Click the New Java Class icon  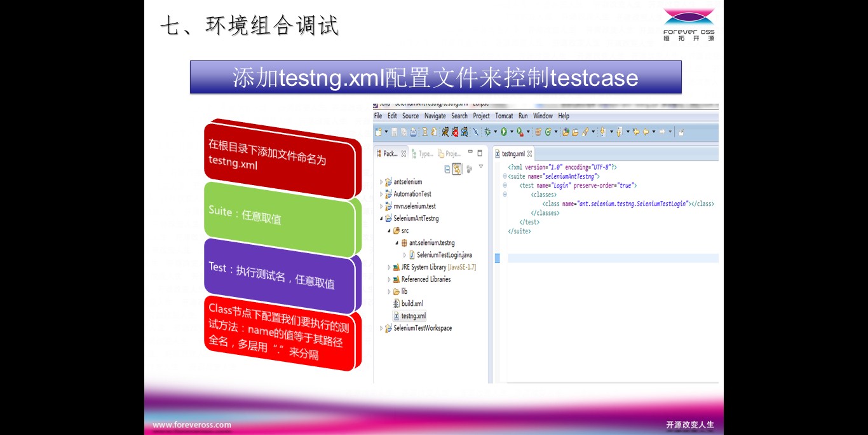(x=547, y=132)
